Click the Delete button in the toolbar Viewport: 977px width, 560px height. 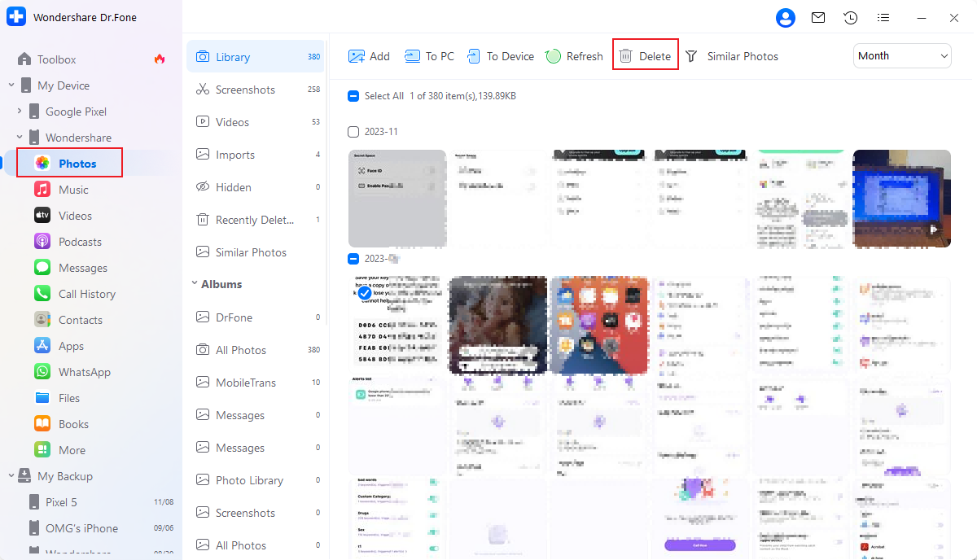pos(645,55)
